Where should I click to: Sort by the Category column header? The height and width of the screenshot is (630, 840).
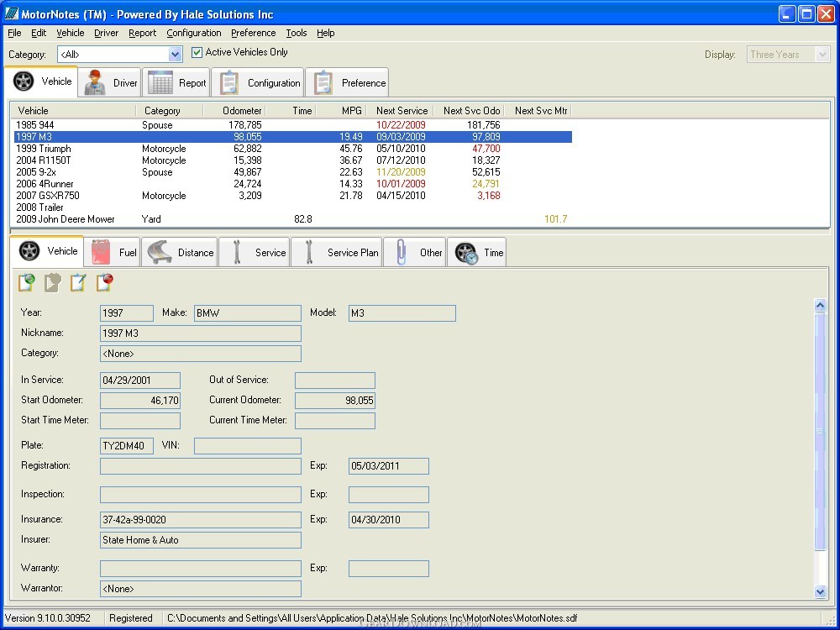(170, 111)
